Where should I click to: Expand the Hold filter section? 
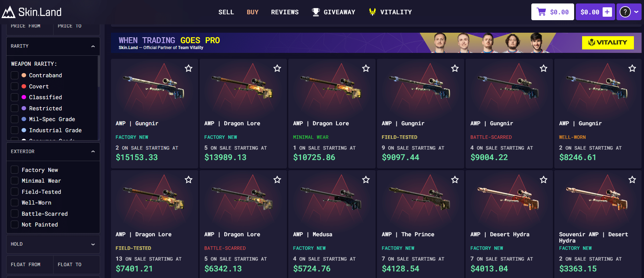pos(93,244)
